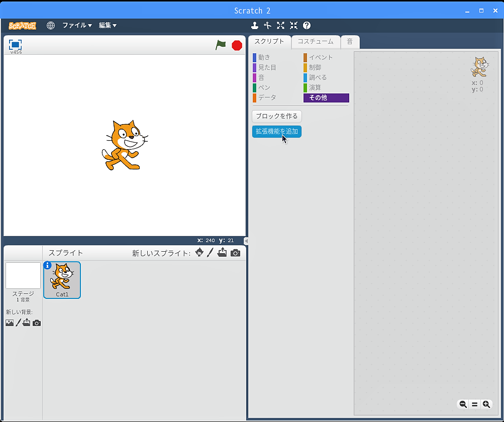The image size is (504, 422).
Task: Select the 演算 block category
Action: click(x=326, y=87)
